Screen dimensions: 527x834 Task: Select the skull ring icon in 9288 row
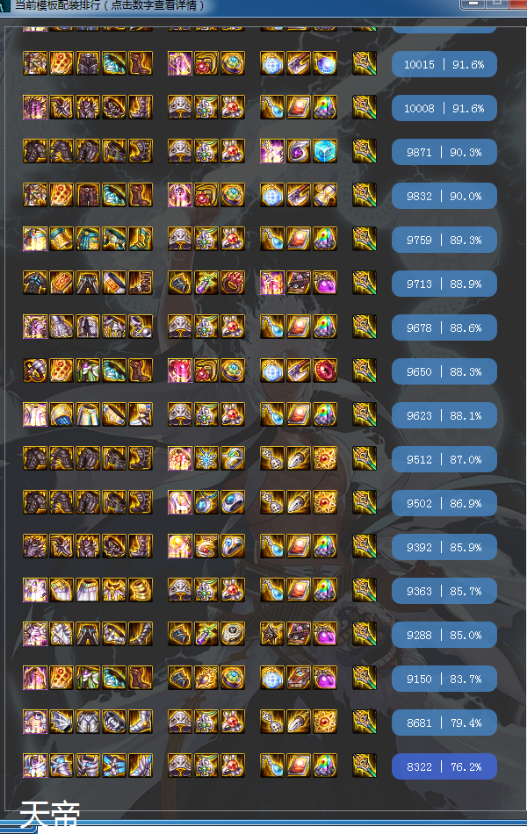pos(232,635)
